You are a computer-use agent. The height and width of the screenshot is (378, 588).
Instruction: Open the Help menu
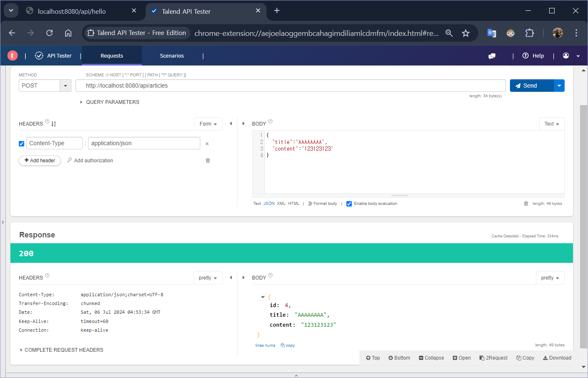(x=533, y=55)
